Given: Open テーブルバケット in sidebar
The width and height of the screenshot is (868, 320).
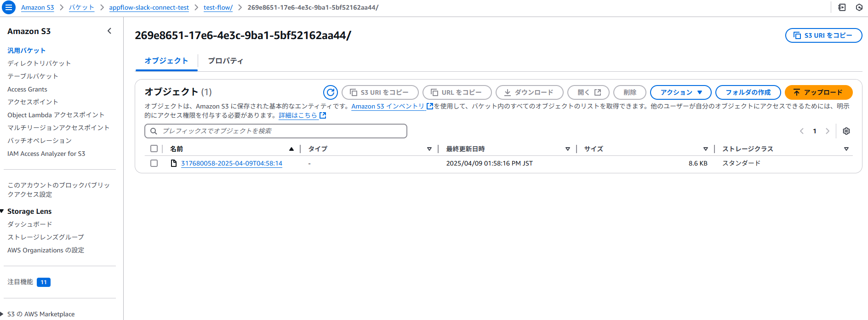Looking at the screenshot, I should [x=33, y=76].
